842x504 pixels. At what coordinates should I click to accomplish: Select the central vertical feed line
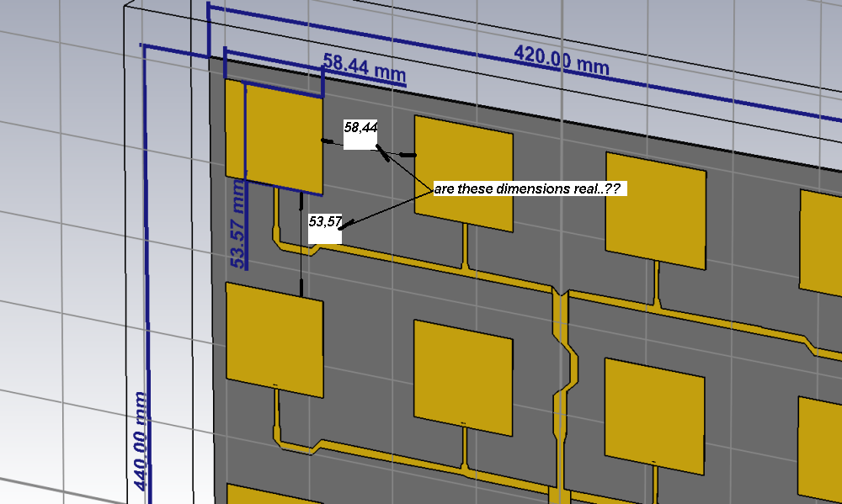[564, 395]
